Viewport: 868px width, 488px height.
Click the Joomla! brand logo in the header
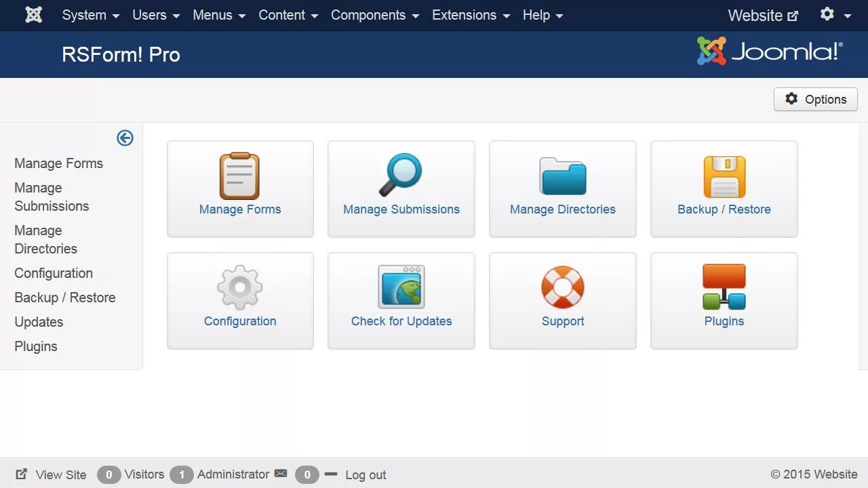click(x=770, y=52)
